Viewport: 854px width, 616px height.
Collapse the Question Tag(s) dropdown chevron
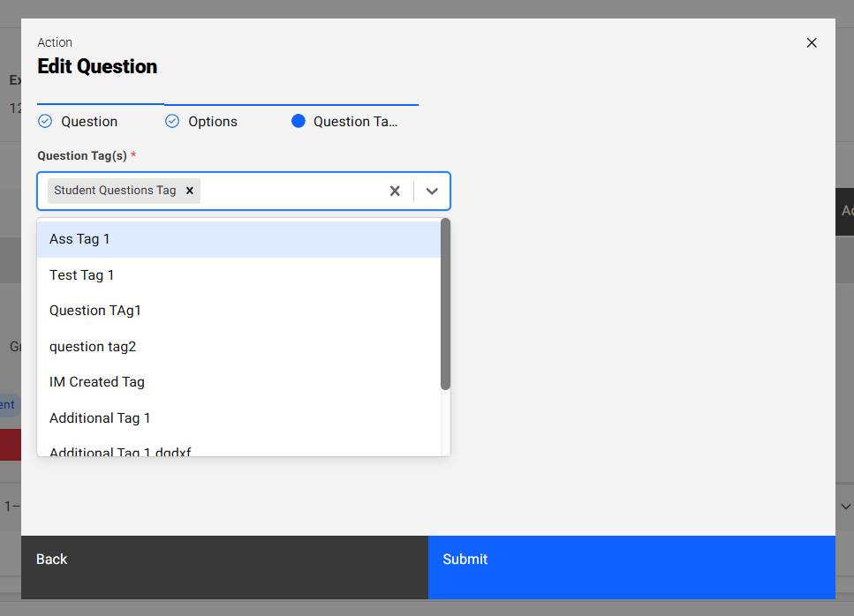[x=432, y=191]
